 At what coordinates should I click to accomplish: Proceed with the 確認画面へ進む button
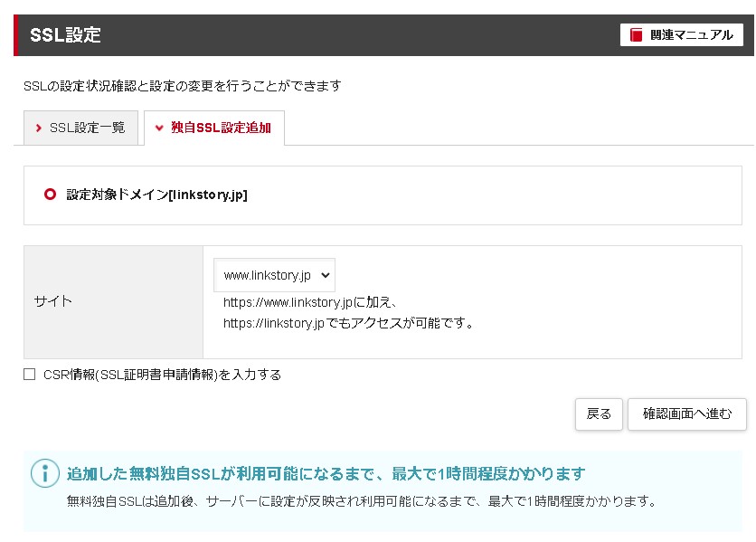click(x=686, y=414)
